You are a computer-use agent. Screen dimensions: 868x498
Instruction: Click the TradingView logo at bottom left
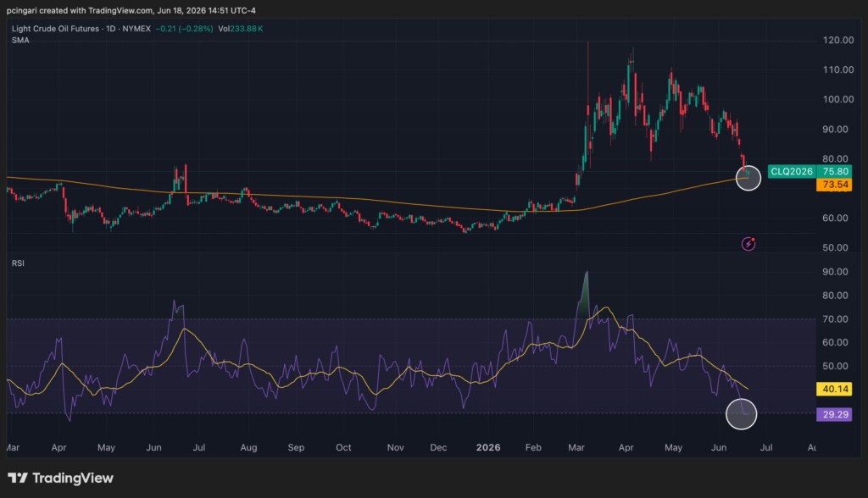pyautogui.click(x=60, y=478)
